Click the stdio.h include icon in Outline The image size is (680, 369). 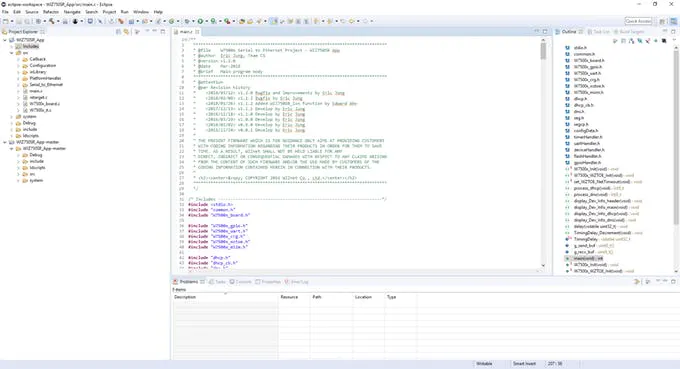pyautogui.click(x=567, y=48)
